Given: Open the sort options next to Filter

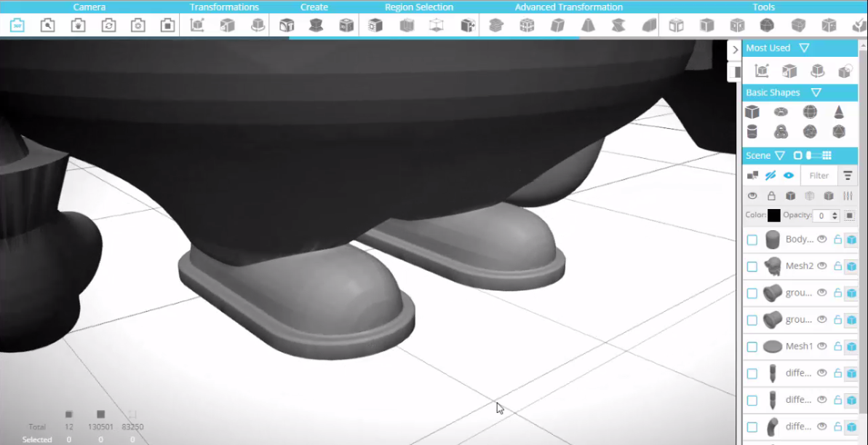Looking at the screenshot, I should click(848, 176).
